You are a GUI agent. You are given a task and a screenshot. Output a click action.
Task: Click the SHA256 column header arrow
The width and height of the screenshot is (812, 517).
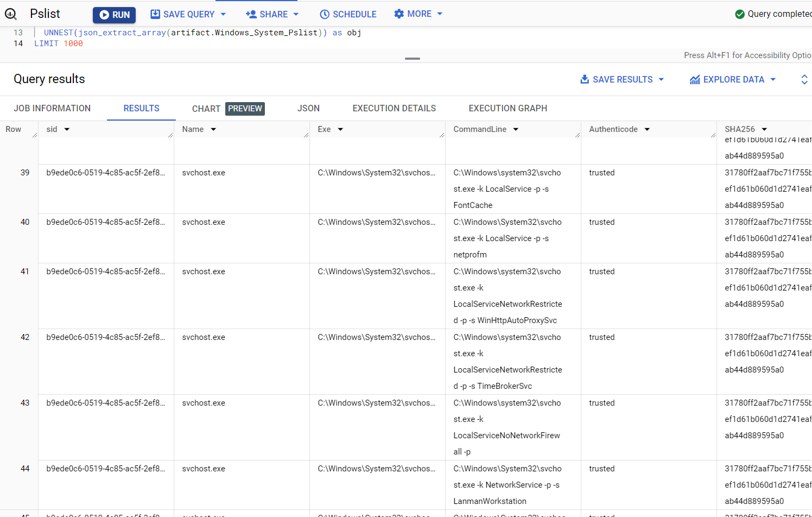click(764, 129)
